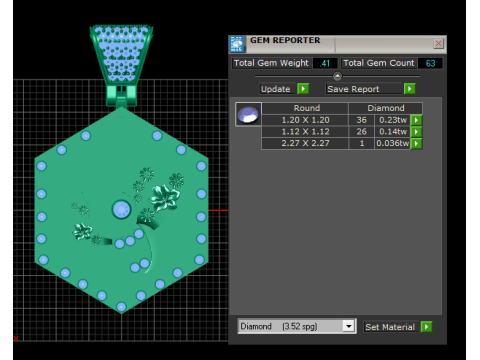480x360 pixels.
Task: Click the Gem Reporter logo icon
Action: [x=237, y=44]
